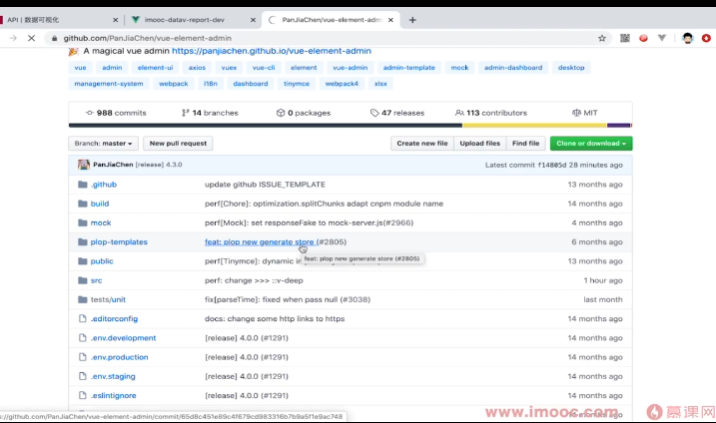The image size is (716, 423).
Task: Click the yellow segment of the language bar
Action: pyautogui.click(x=534, y=125)
